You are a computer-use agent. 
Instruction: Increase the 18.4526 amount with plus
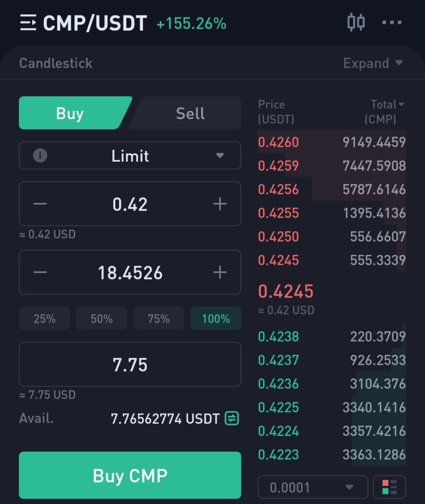[x=220, y=273]
